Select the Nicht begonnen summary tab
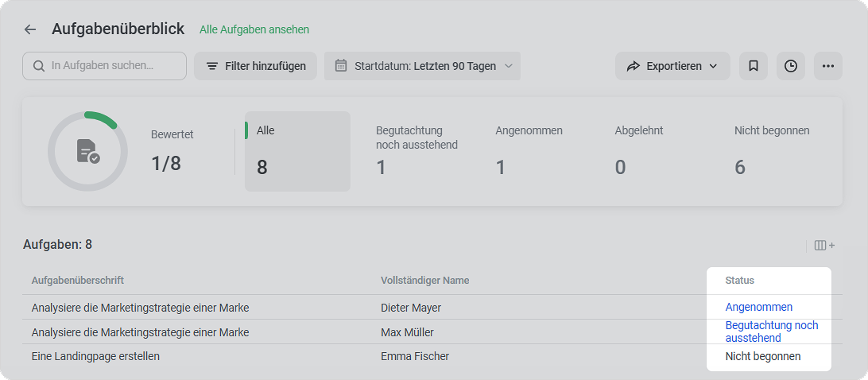Viewport: 868px width, 380px height. click(x=772, y=151)
